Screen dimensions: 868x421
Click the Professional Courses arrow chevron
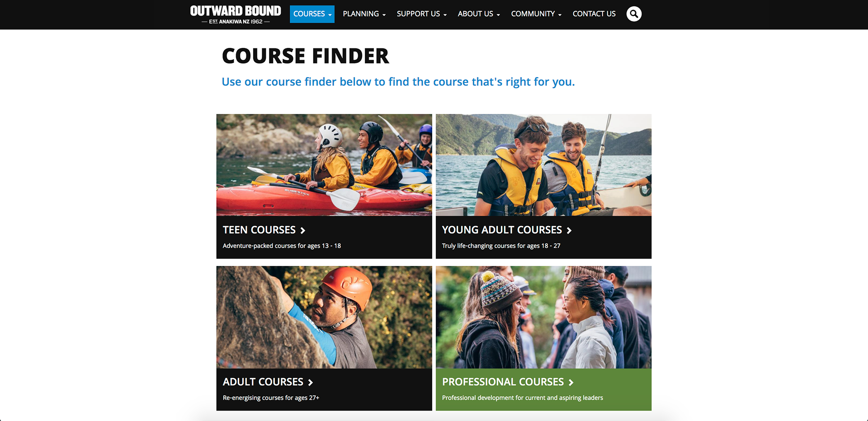coord(571,383)
